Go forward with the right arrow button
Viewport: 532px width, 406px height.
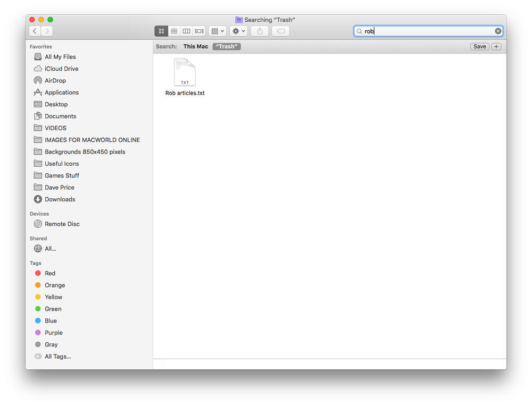coord(47,31)
